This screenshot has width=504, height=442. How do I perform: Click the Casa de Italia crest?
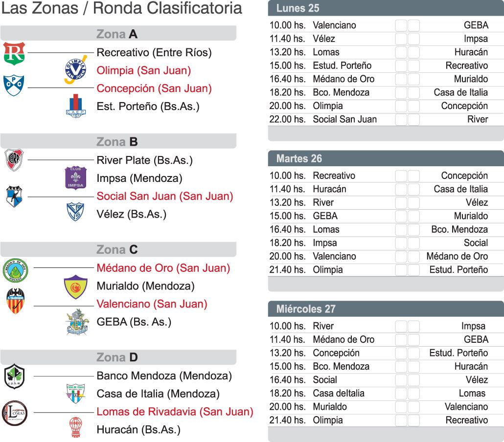76,394
